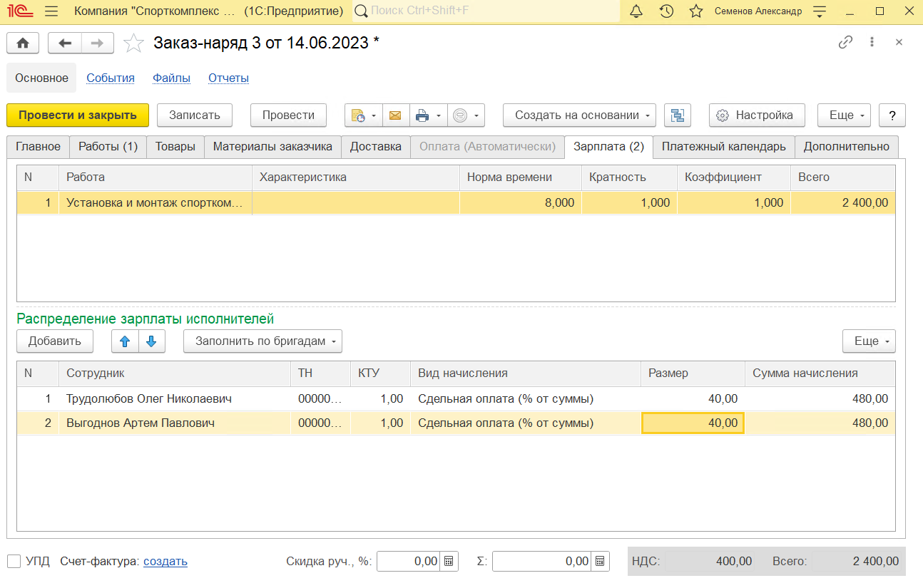Click Добавить executor button
The height and width of the screenshot is (588, 923).
click(55, 341)
